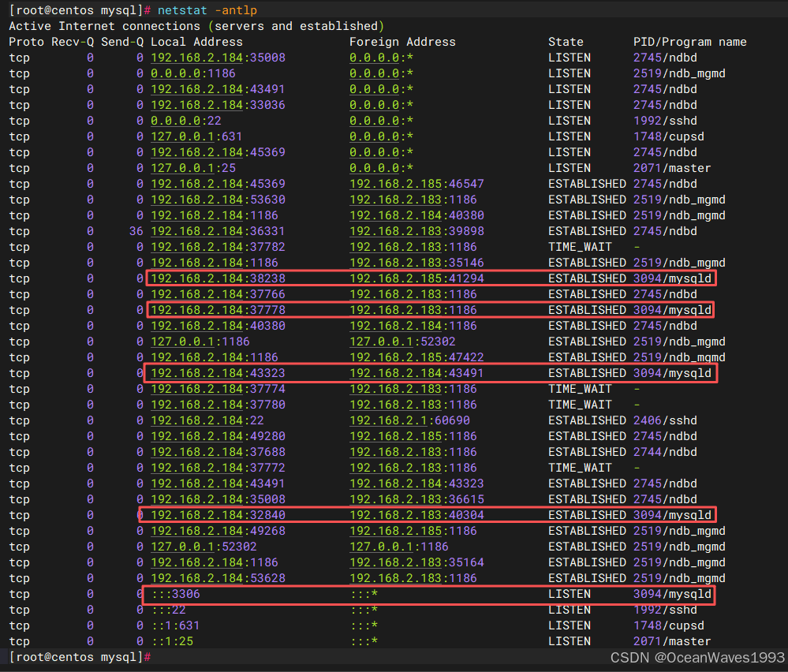Select program name 2406/sshd
The width and height of the screenshot is (788, 672).
click(666, 420)
